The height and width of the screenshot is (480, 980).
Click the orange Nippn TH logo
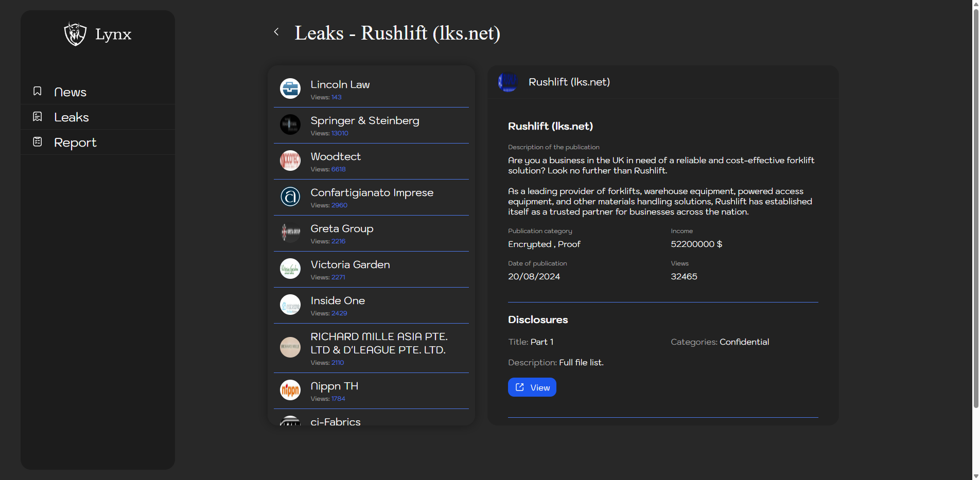[x=290, y=390]
